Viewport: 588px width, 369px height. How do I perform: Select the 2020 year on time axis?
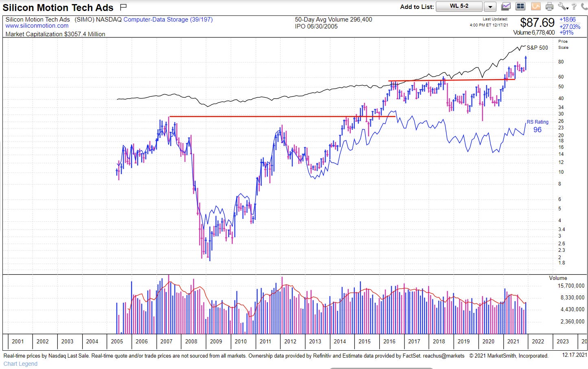[488, 341]
